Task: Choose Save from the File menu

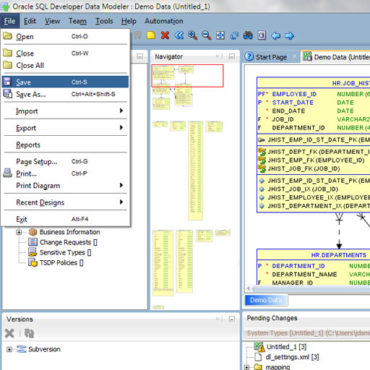Action: pyautogui.click(x=65, y=82)
